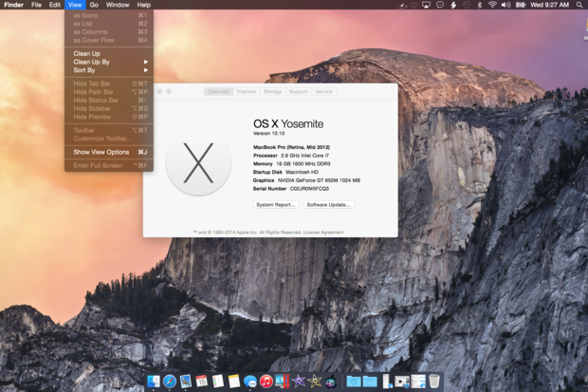This screenshot has height=392, width=588.
Task: Open the second blue folder in dock
Action: coord(370,382)
